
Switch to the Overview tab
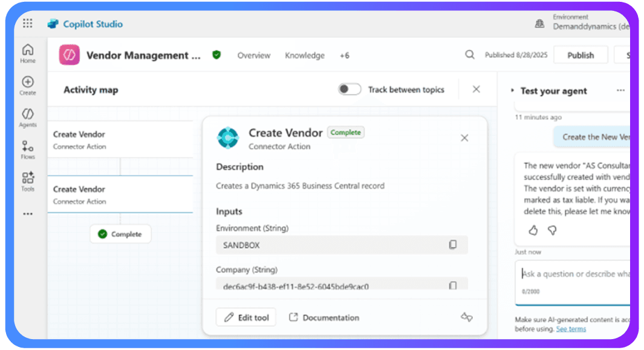click(x=254, y=55)
